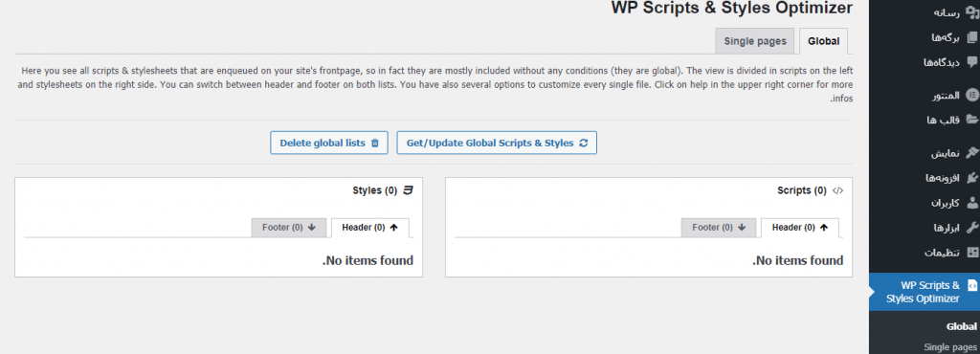
Task: Select the Styles Header (0) tab
Action: (x=370, y=228)
